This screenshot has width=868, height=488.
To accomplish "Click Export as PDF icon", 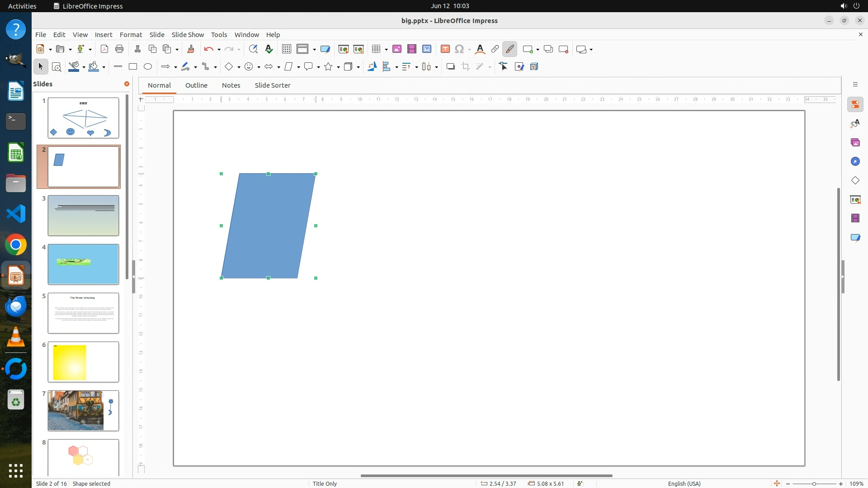I will (104, 49).
